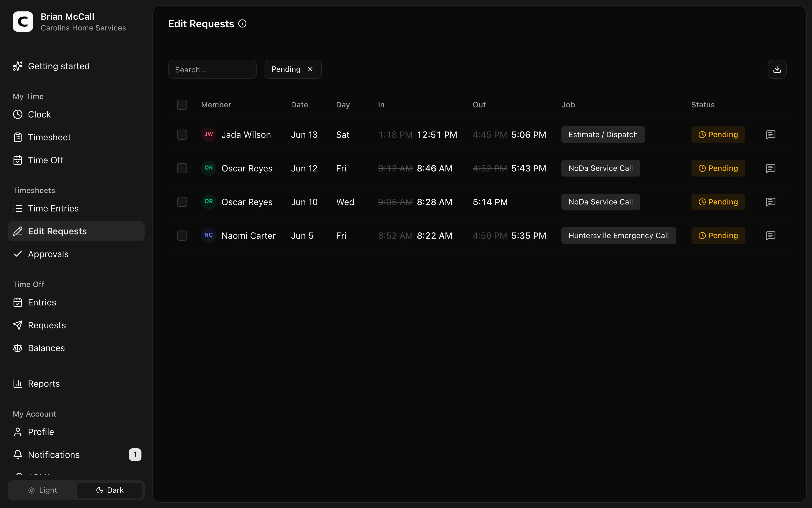Switch to Light theme

[x=43, y=490]
